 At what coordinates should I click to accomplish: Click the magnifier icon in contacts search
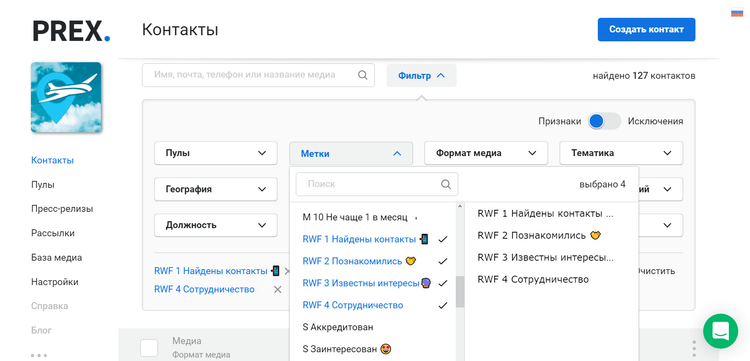[363, 75]
